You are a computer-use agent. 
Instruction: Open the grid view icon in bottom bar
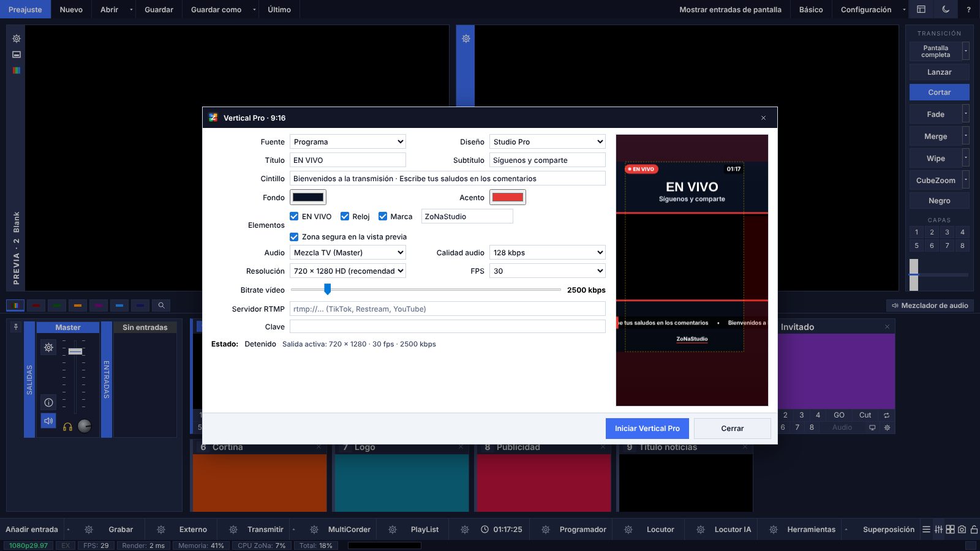click(950, 530)
